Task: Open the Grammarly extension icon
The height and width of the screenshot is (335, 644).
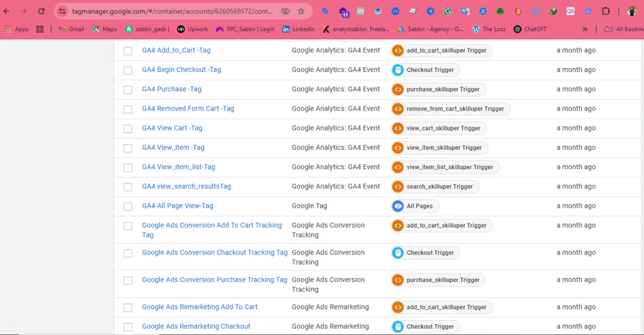Action: [448, 11]
